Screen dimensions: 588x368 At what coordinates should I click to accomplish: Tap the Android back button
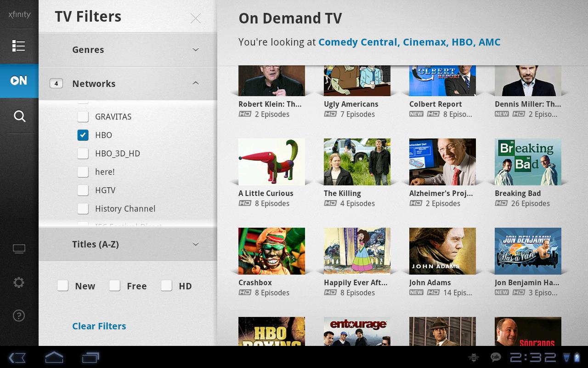click(17, 357)
